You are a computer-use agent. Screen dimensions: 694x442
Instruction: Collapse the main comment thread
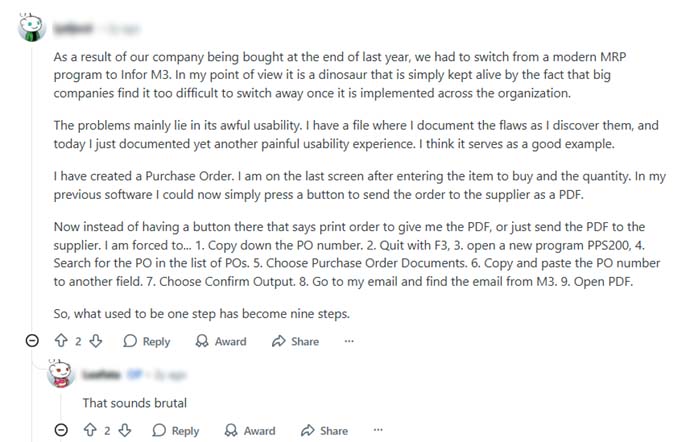[31, 341]
